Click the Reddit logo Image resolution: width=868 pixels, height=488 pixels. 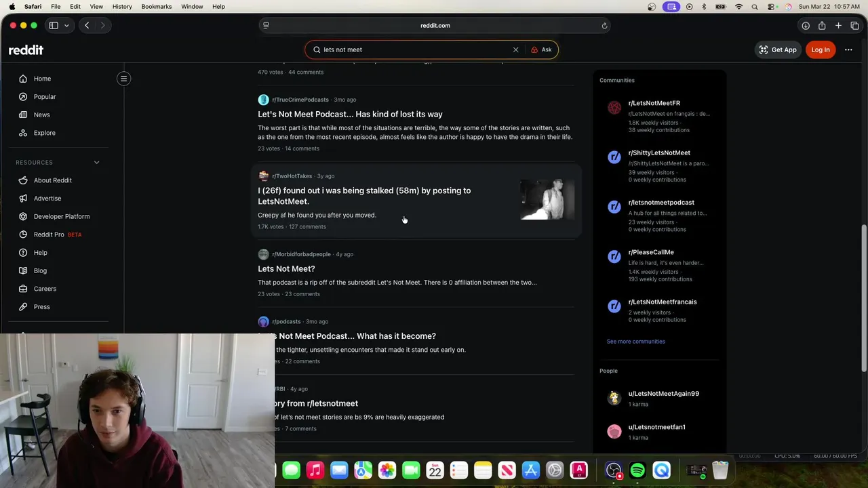(x=26, y=49)
